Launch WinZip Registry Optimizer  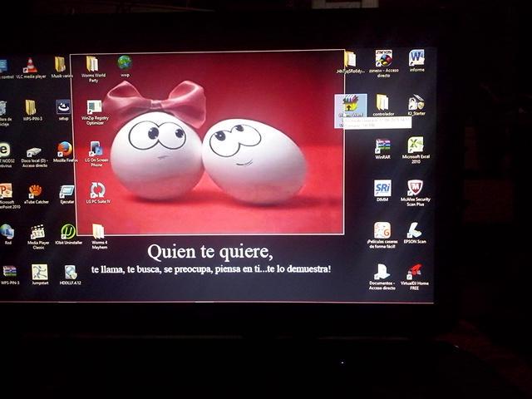[95, 112]
